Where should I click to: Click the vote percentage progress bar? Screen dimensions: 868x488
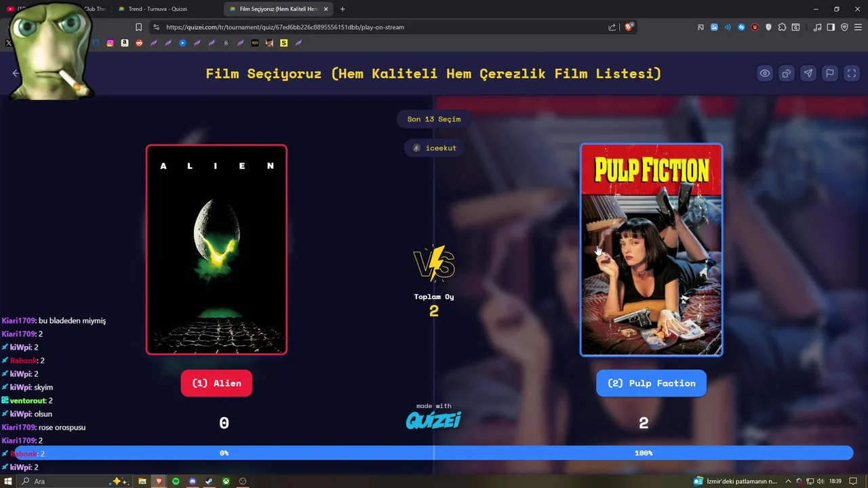pyautogui.click(x=434, y=453)
